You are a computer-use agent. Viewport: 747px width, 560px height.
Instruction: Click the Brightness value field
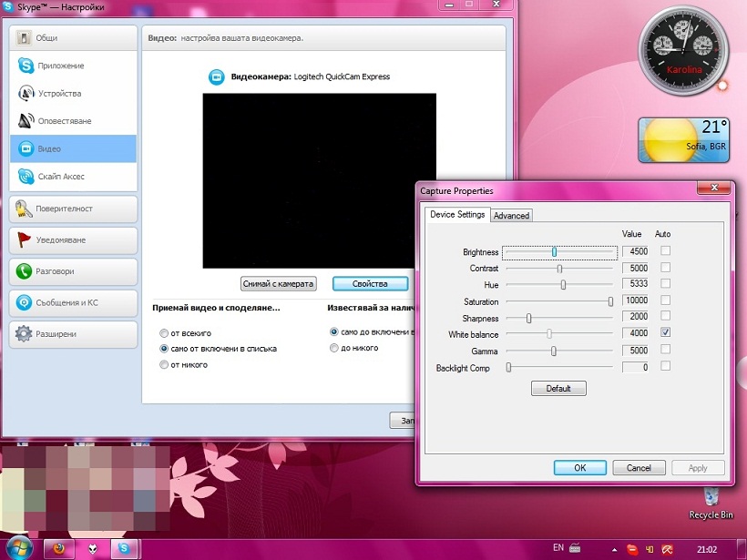tap(636, 251)
